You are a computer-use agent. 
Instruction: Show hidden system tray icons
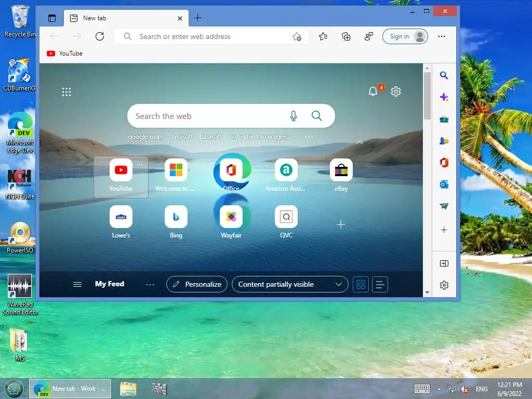pyautogui.click(x=440, y=389)
